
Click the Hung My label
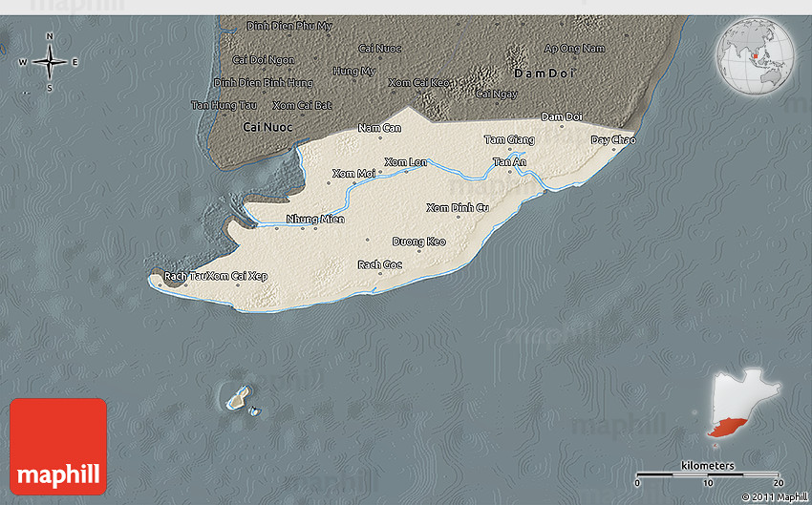[353, 71]
